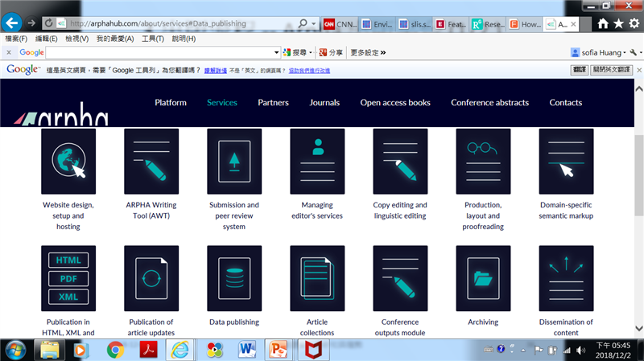The image size is (644, 361).
Task: Select the Domain-specific semantic markup icon
Action: click(566, 162)
